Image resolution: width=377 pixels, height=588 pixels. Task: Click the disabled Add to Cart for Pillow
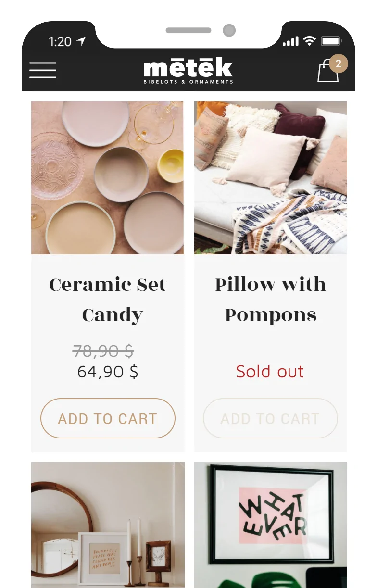(x=270, y=418)
